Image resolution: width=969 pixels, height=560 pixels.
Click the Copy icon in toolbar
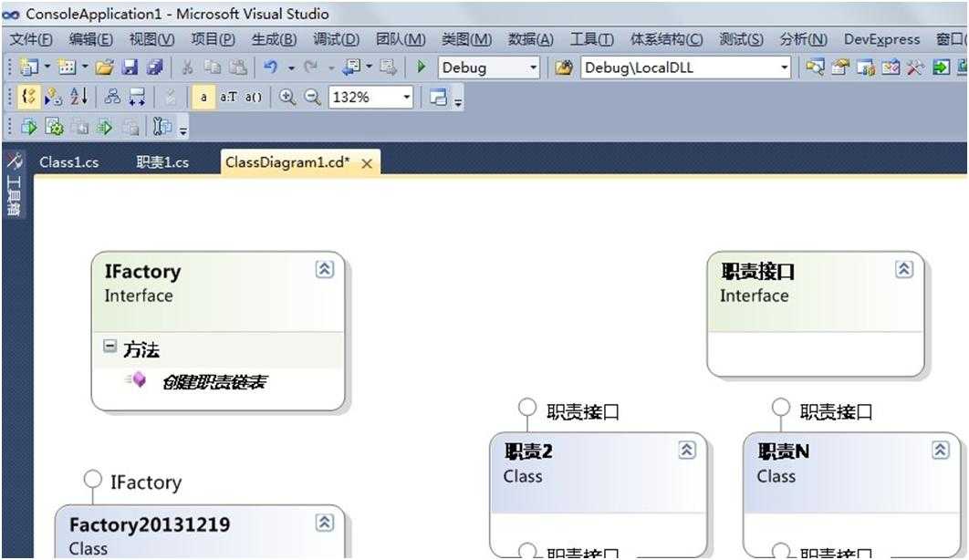(x=213, y=67)
